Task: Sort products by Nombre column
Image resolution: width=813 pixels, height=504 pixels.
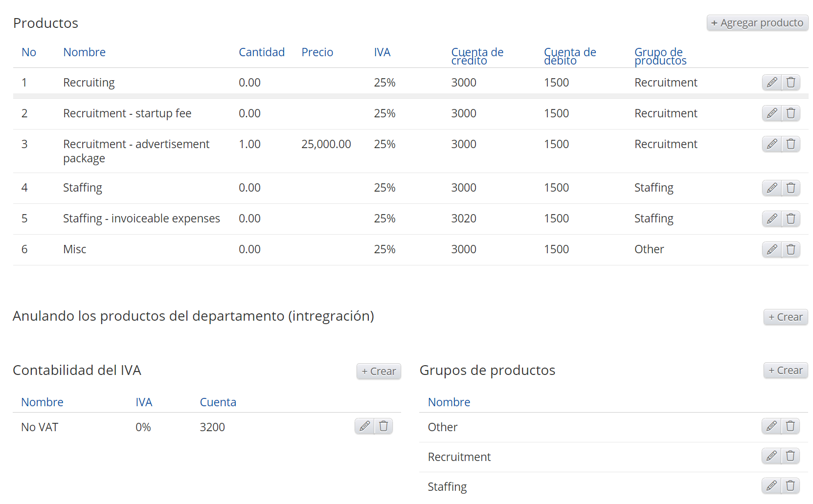Action: tap(84, 52)
